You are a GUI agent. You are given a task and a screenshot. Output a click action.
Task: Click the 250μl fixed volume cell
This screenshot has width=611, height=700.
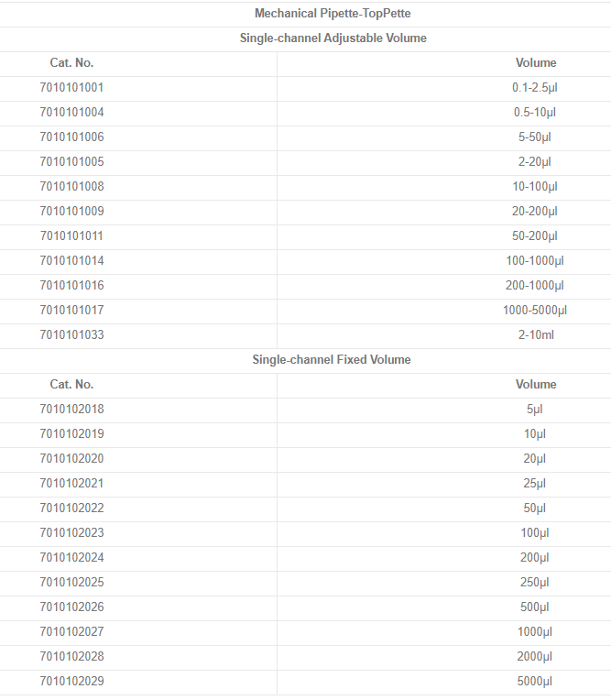click(536, 583)
